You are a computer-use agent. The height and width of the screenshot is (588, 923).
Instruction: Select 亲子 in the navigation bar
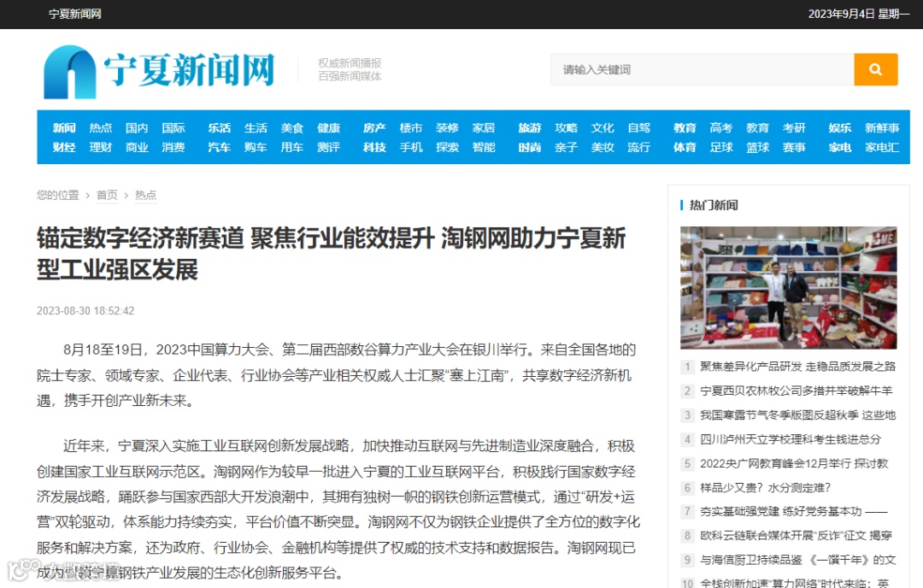[x=567, y=147]
